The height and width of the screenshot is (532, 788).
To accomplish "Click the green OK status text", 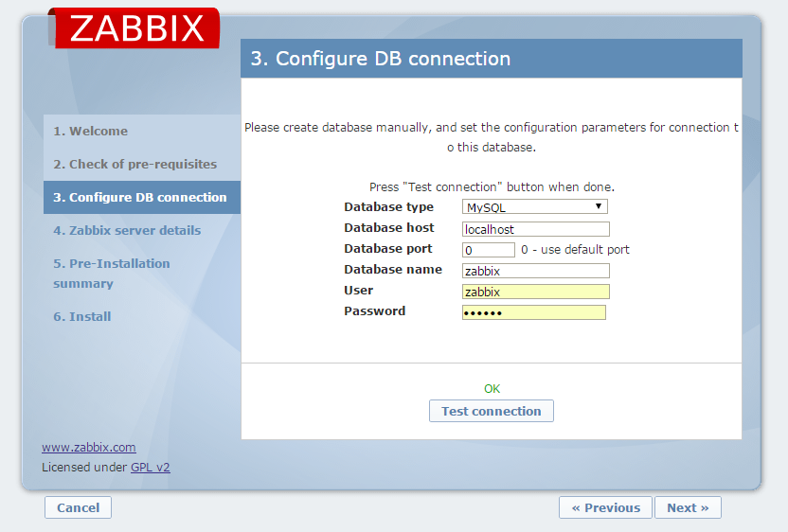I will click(492, 388).
